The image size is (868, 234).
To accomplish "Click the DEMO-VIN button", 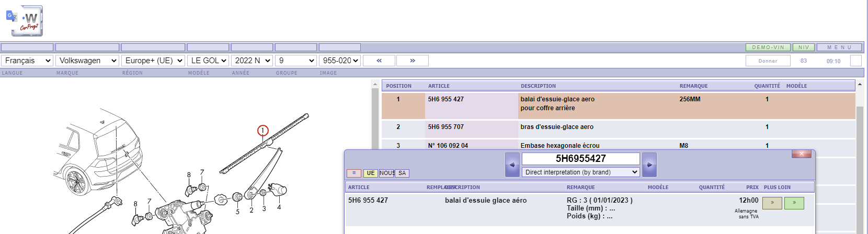I will [x=768, y=47].
